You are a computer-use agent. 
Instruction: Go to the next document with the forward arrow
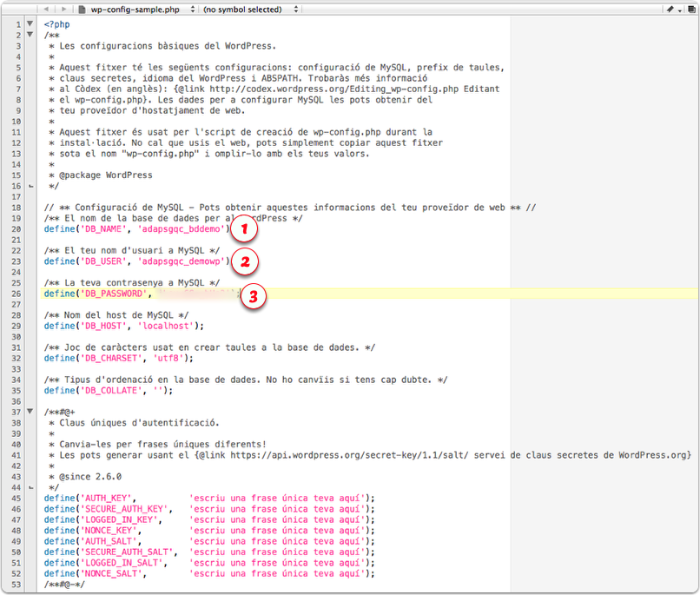click(x=64, y=10)
